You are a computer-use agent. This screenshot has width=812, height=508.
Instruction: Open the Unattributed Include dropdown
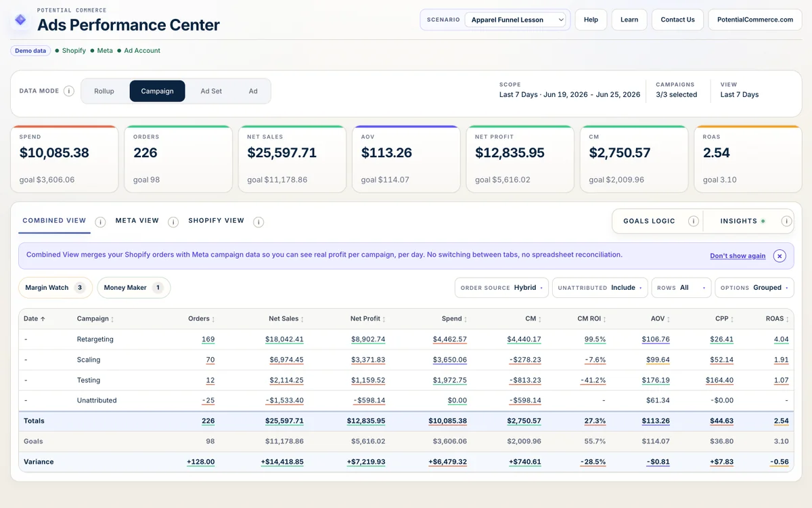(x=600, y=288)
